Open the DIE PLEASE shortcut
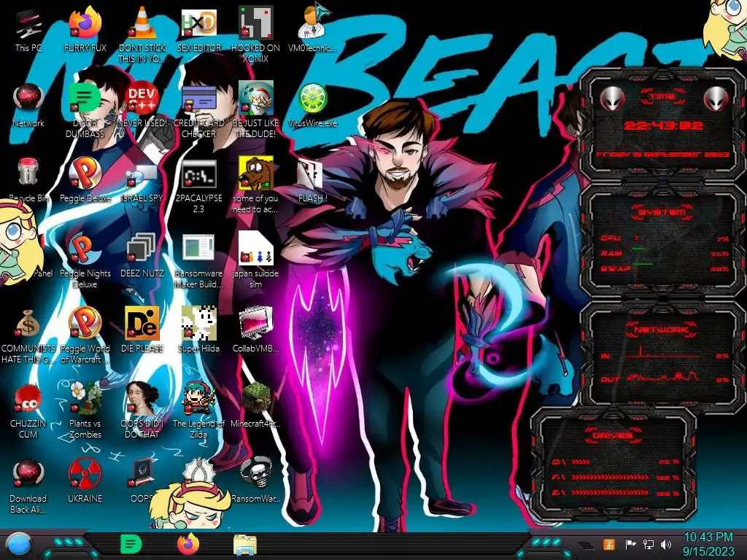Screen dimensions: 747x560 click(142, 330)
